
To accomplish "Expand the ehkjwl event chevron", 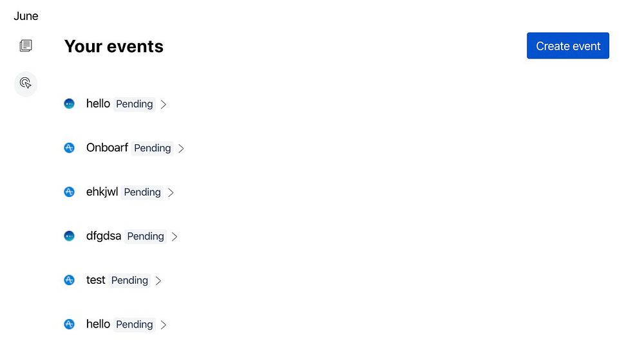I will (171, 192).
